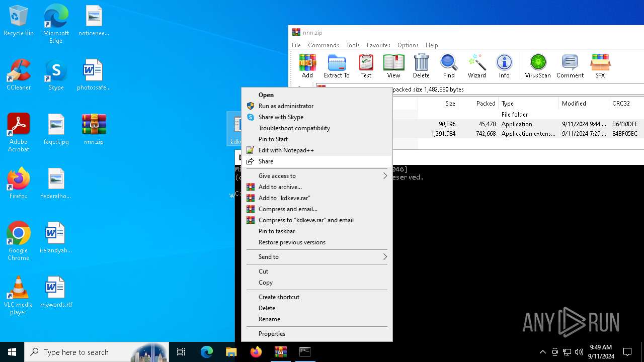Select Rename in the context menu
The width and height of the screenshot is (644, 362).
pyautogui.click(x=317, y=319)
